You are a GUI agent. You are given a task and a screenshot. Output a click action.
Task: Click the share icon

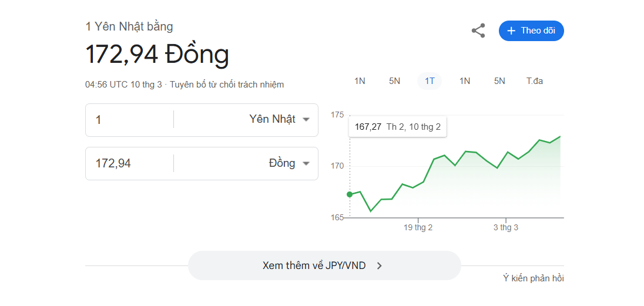pos(478,31)
